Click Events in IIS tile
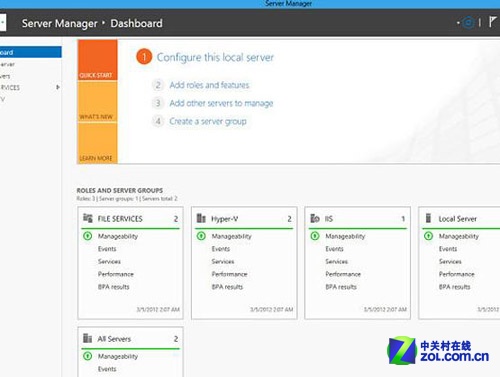The image size is (500, 377). [334, 249]
